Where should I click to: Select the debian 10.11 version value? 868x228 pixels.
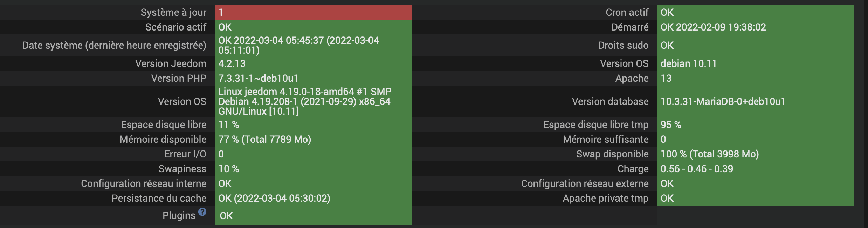tap(689, 63)
